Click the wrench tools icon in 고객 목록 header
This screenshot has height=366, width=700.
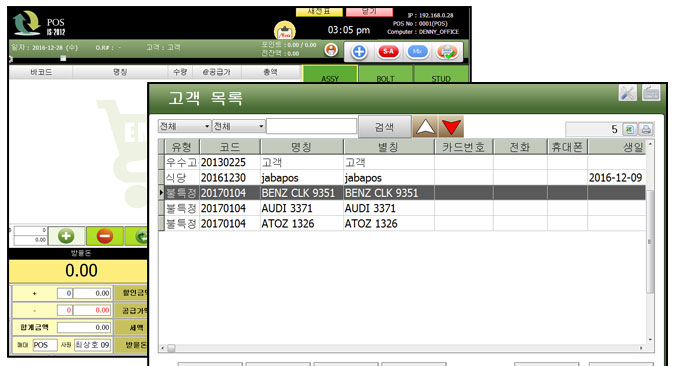(627, 93)
